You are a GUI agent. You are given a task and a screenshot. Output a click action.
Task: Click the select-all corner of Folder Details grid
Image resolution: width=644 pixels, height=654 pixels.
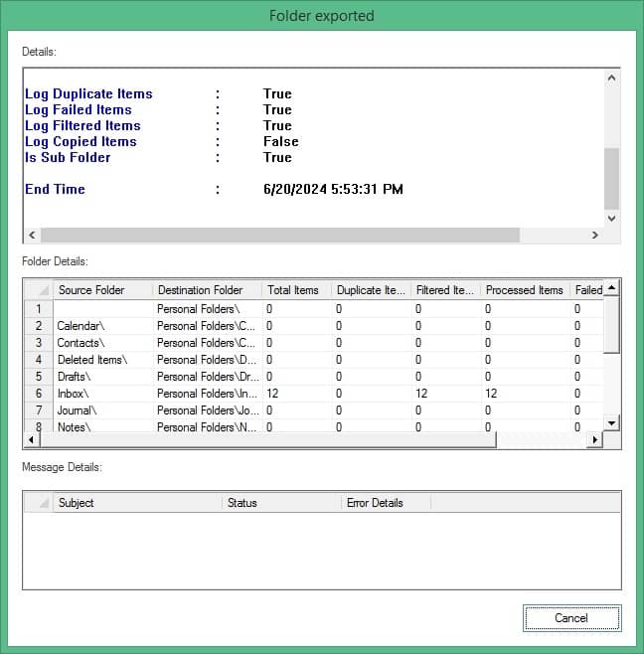[39, 290]
